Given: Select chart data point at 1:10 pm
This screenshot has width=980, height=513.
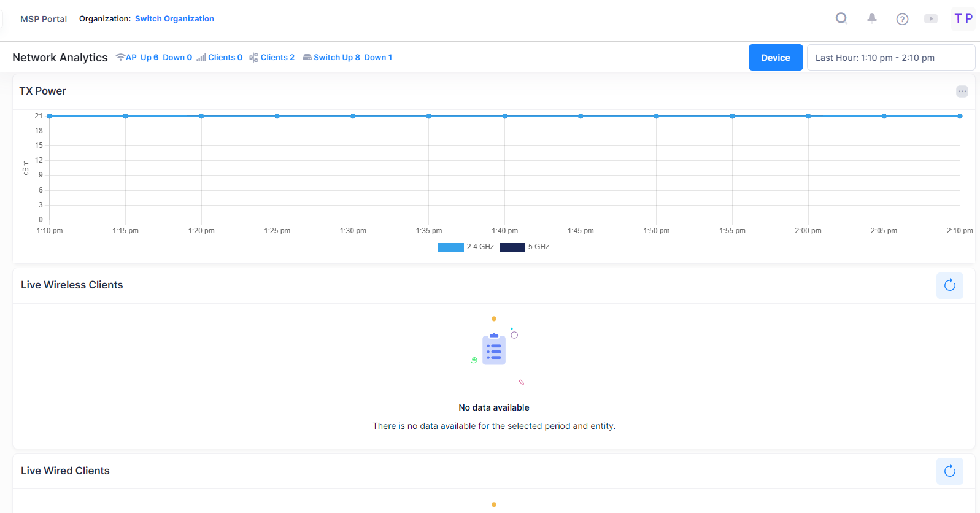Looking at the screenshot, I should [50, 116].
